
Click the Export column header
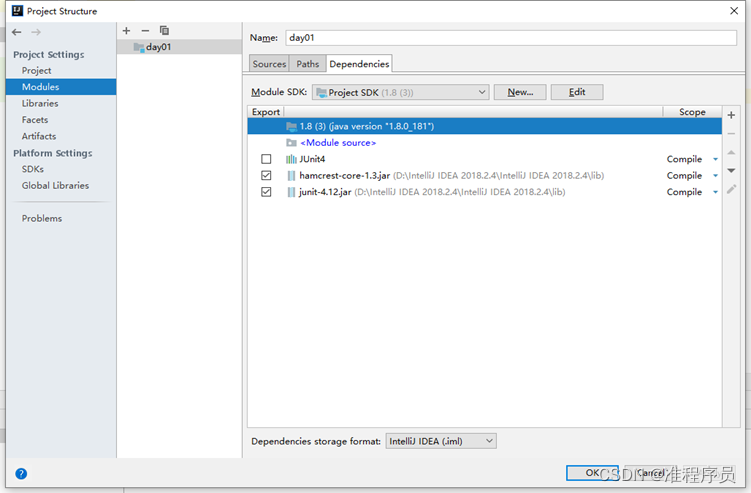[266, 112]
